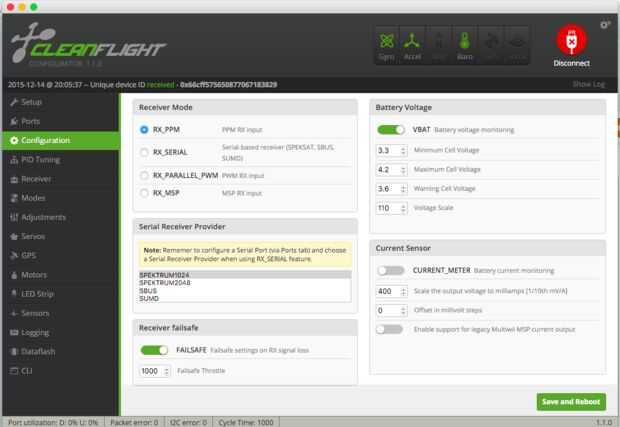Select the RX_MSP receiver mode
This screenshot has height=427, width=620.
point(144,193)
